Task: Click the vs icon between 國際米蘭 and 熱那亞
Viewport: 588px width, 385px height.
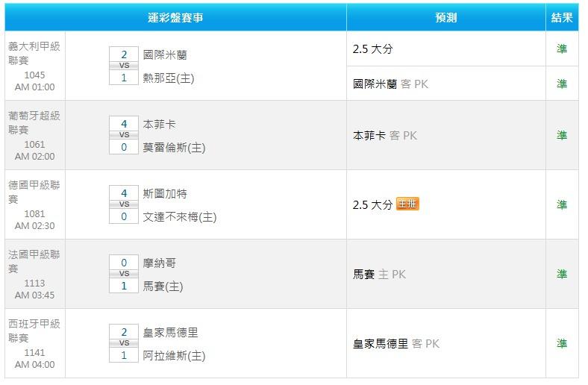Action: (124, 66)
